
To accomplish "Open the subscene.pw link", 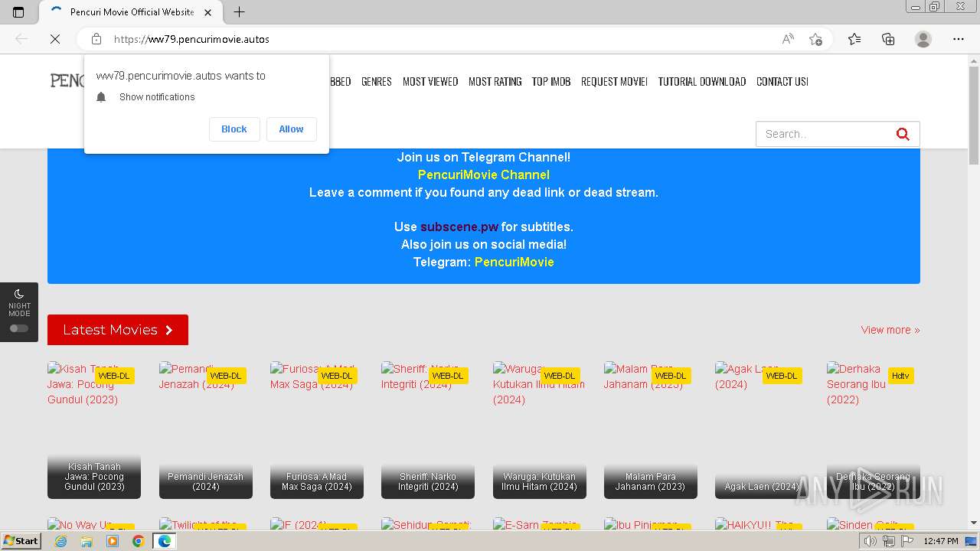I will pyautogui.click(x=459, y=227).
